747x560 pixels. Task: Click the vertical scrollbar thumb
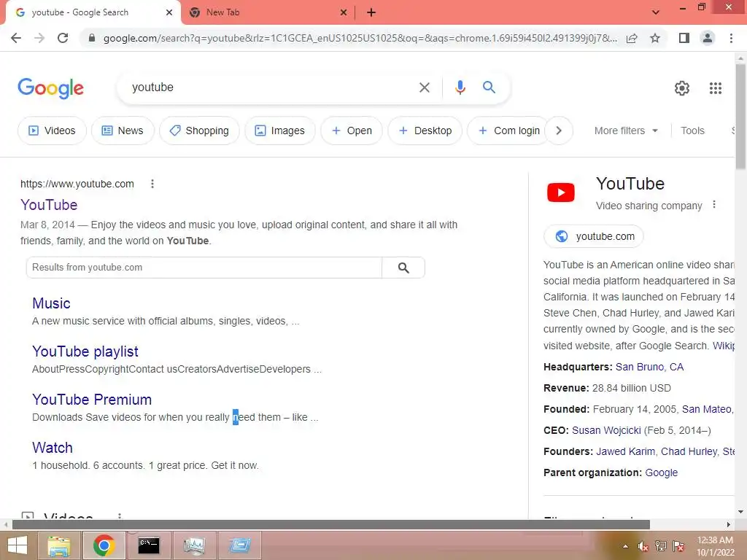[740, 117]
